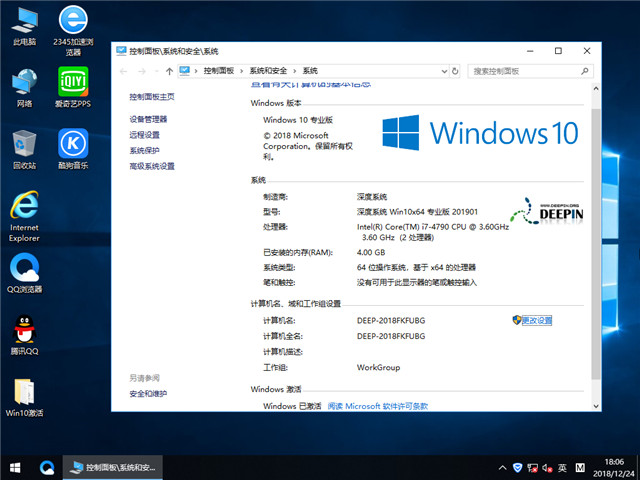640x480 pixels.
Task: Launch the 爱奇艺PPS desktop shortcut
Action: click(73, 87)
